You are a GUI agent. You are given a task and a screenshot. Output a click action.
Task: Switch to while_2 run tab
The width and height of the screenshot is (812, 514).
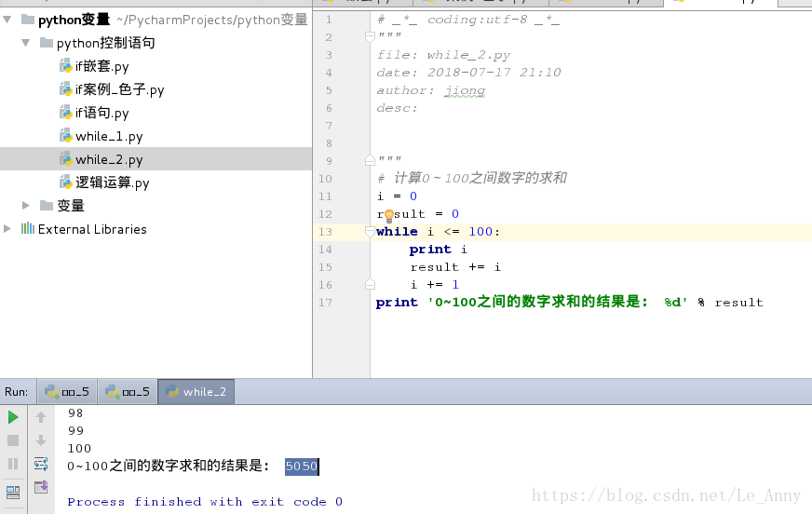(x=196, y=392)
